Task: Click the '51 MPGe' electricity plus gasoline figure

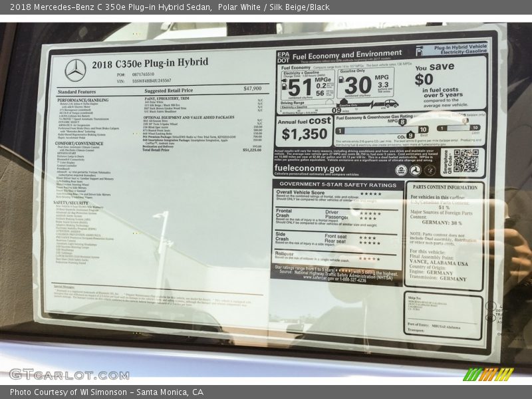Action: pos(309,86)
